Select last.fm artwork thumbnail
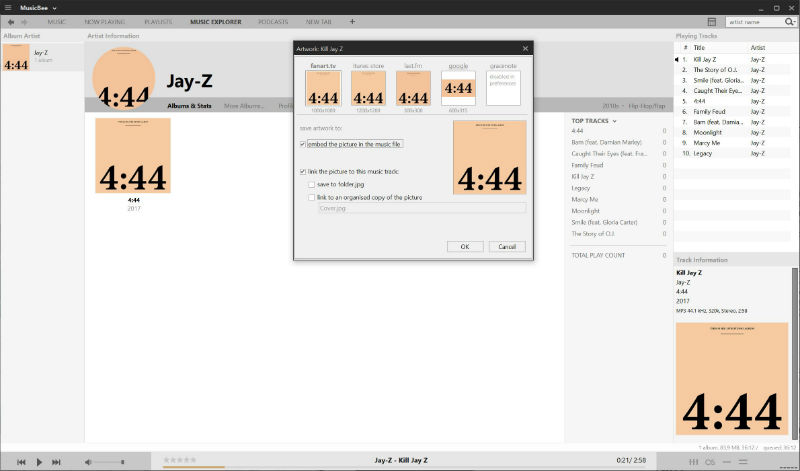Image resolution: width=800 pixels, height=471 pixels. [x=413, y=88]
